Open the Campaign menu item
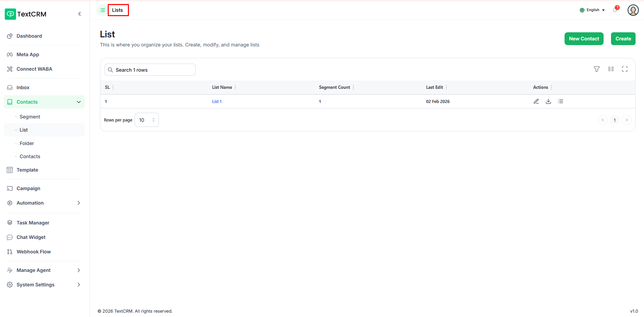The image size is (644, 317). [28, 188]
